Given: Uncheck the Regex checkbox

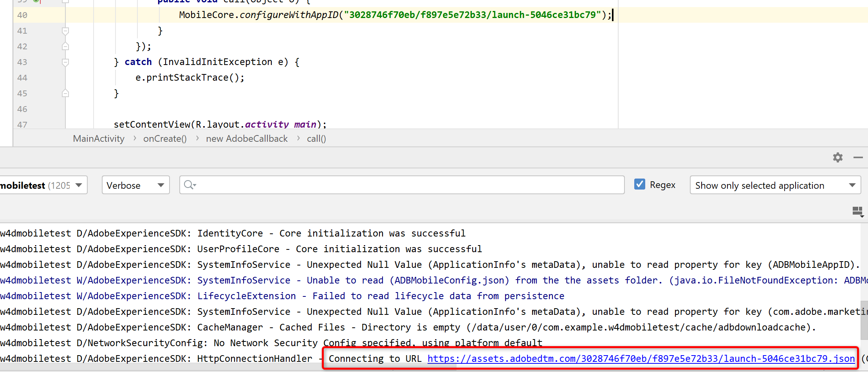Looking at the screenshot, I should pos(639,184).
